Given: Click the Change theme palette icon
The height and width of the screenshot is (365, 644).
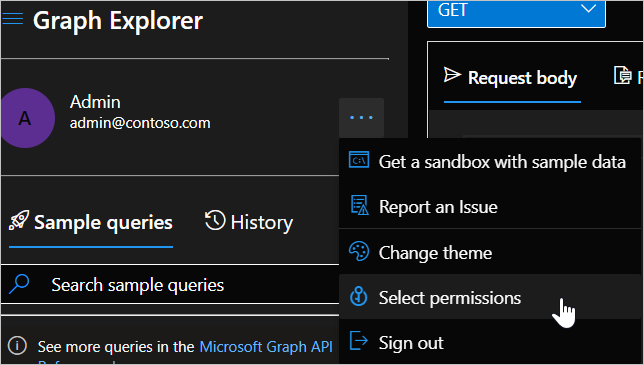Looking at the screenshot, I should click(359, 251).
